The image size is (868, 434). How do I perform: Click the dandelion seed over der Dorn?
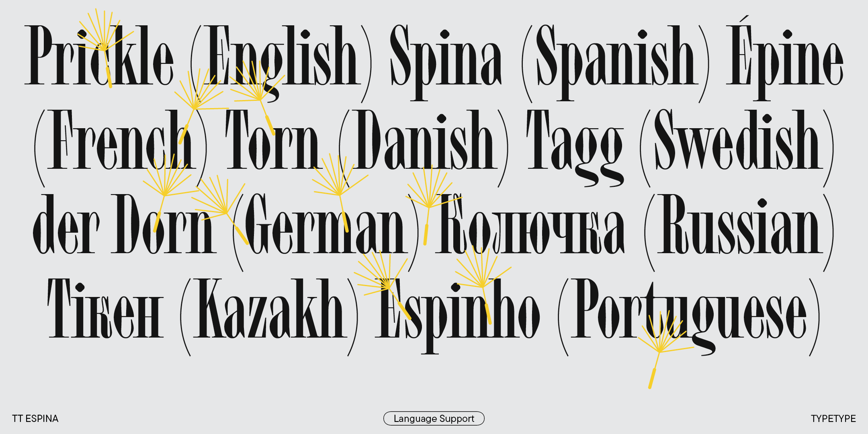pos(164,194)
